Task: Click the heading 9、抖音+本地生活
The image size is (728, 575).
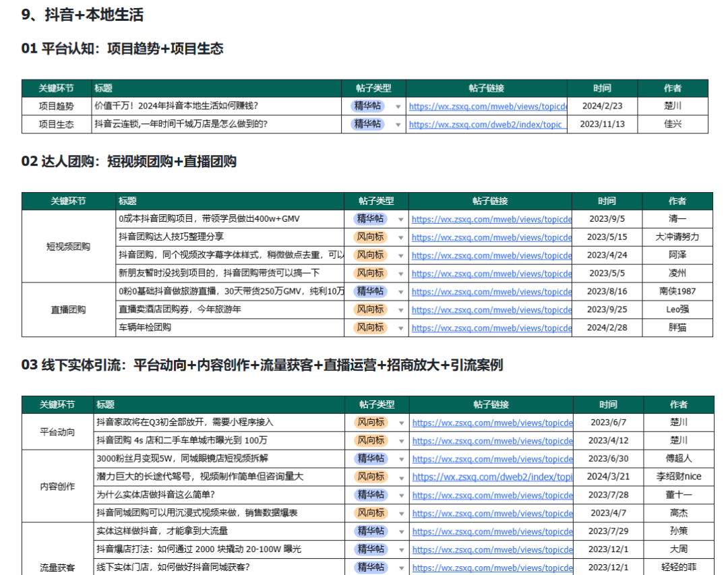Action: (82, 15)
